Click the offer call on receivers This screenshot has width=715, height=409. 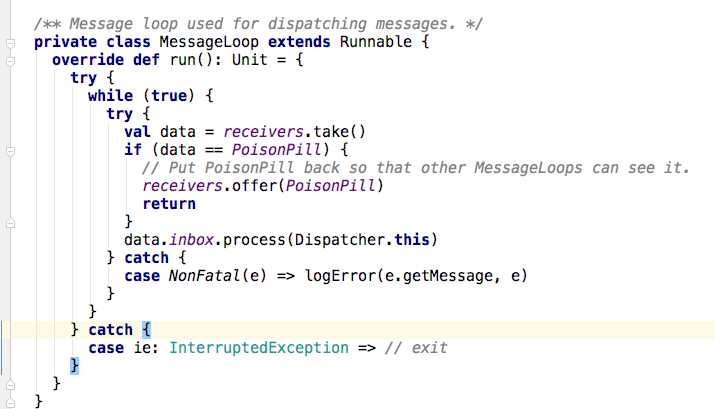coord(255,185)
